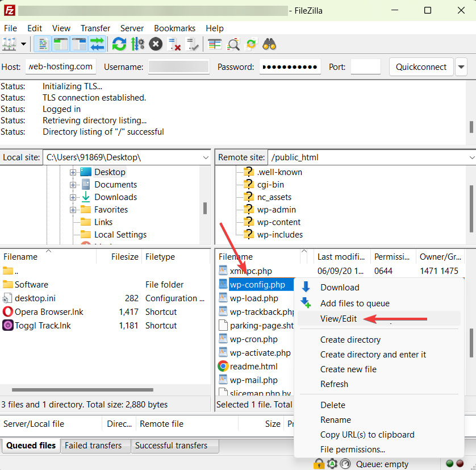View TLS details via the status bar lock icon

point(319,464)
